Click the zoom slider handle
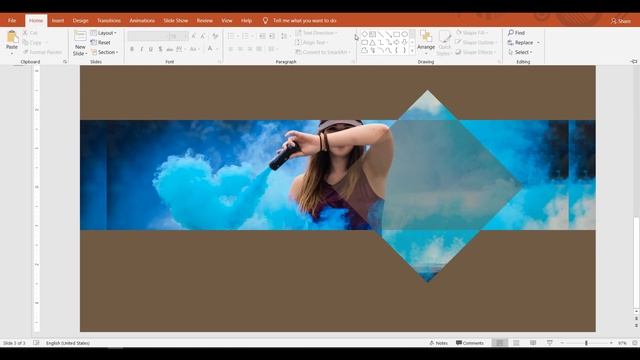The width and height of the screenshot is (640, 360). (586, 343)
